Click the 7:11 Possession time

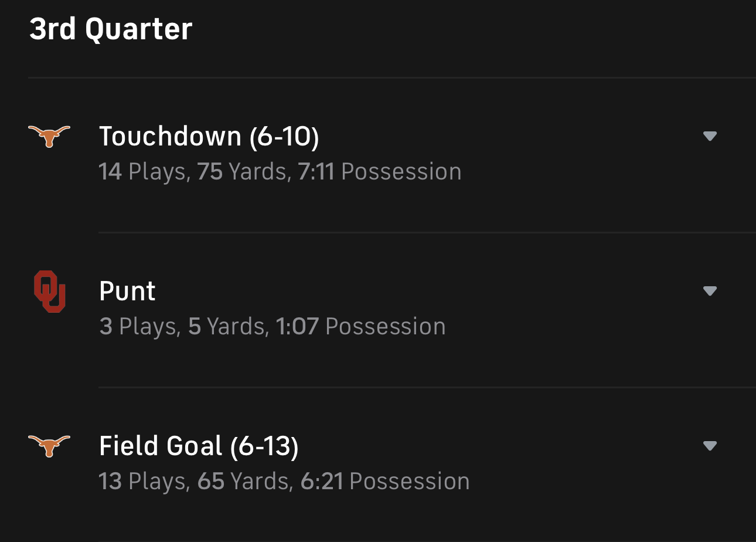click(x=379, y=172)
